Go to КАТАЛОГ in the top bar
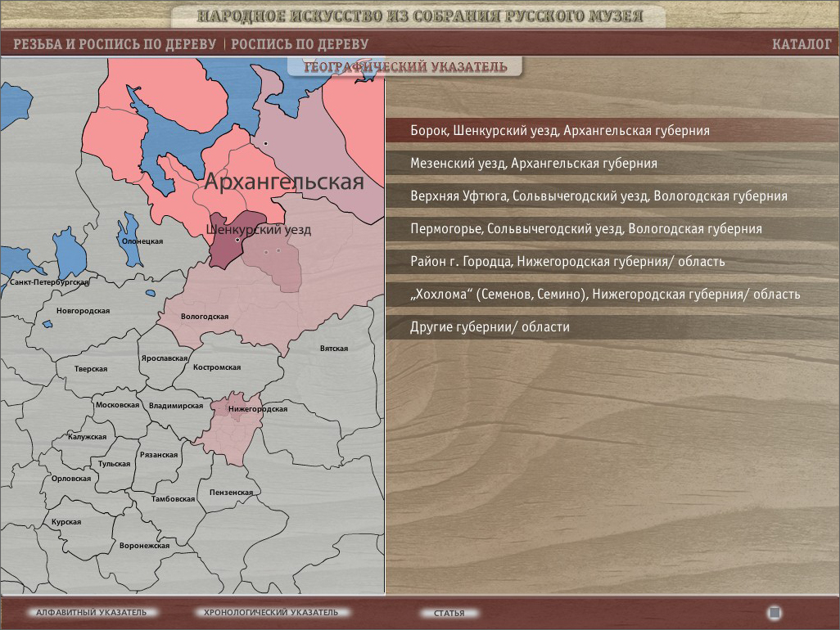840x630 pixels. point(802,44)
